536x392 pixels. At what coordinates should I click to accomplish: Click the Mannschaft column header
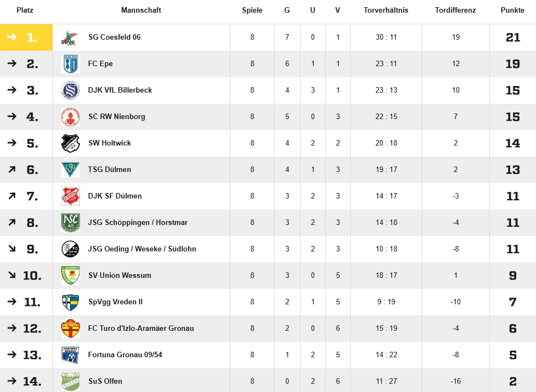pyautogui.click(x=141, y=10)
